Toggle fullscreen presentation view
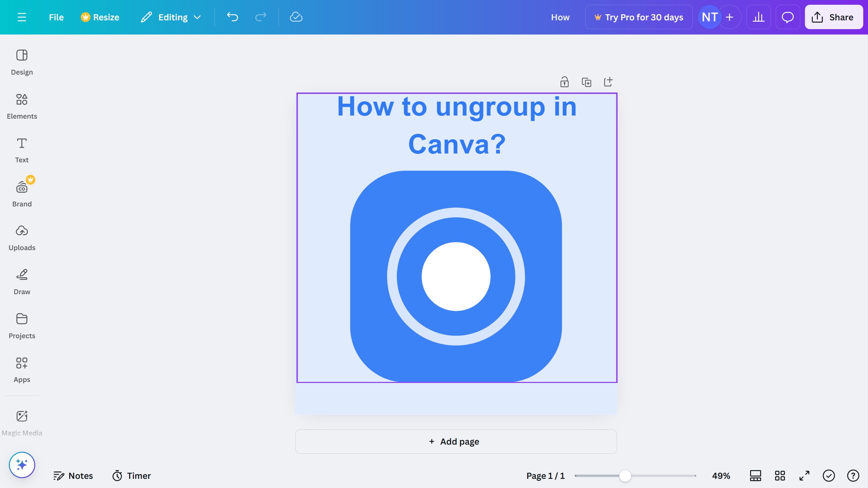The width and height of the screenshot is (868, 488). click(804, 475)
